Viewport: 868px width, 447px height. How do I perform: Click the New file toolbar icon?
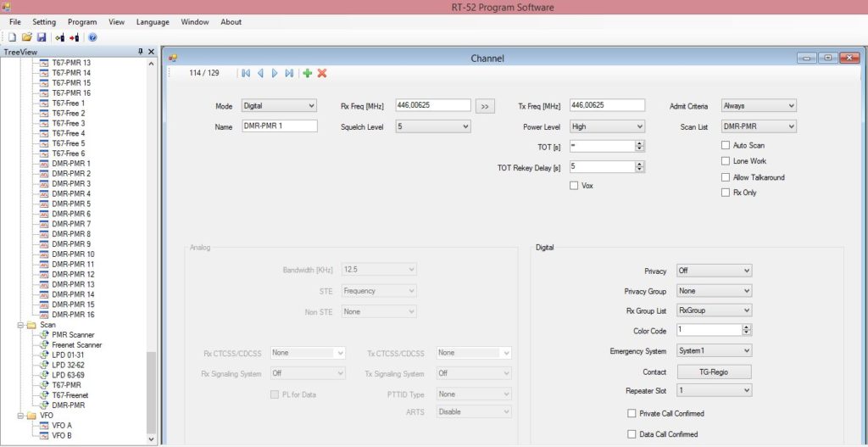tap(12, 37)
